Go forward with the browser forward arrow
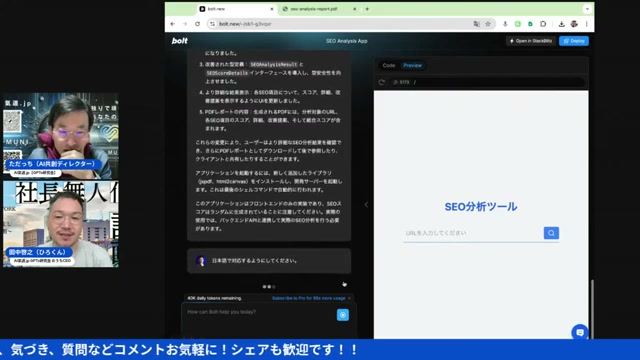The height and width of the screenshot is (360, 640). pos(185,24)
